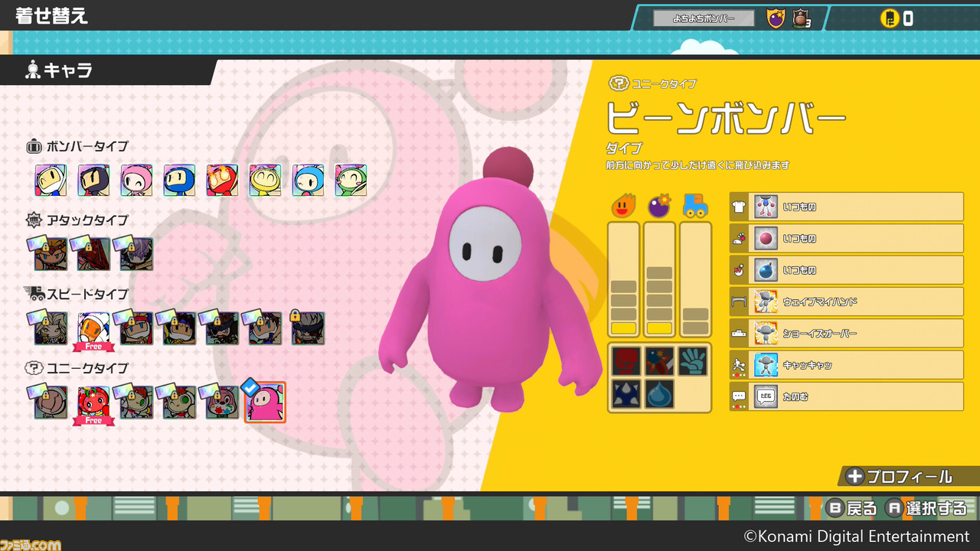Click the roller skate speed stat icon
This screenshot has width=980, height=551.
click(695, 205)
